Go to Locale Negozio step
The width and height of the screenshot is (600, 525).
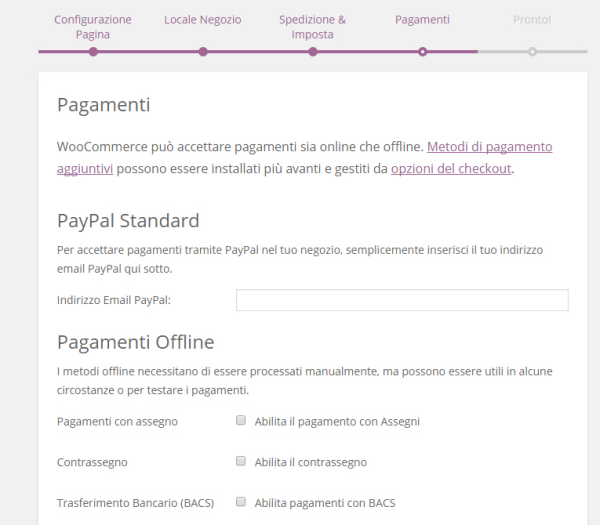pos(203,20)
